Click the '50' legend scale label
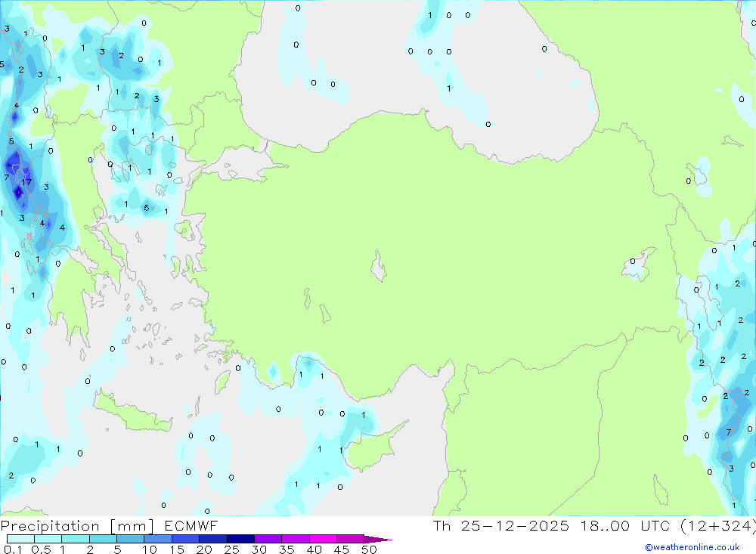Viewport: 756px width, 554px height. 369,549
